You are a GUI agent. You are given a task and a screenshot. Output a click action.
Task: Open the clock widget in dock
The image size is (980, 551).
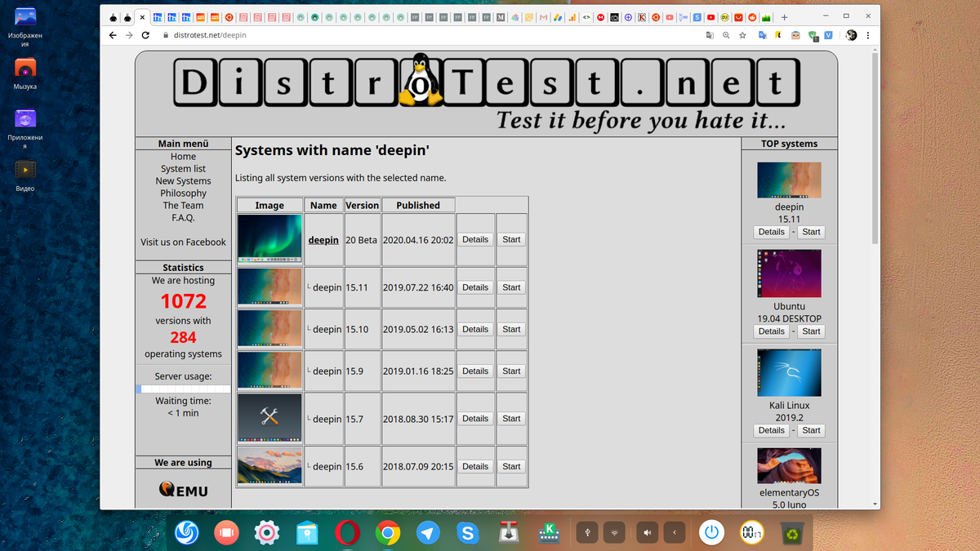click(751, 533)
